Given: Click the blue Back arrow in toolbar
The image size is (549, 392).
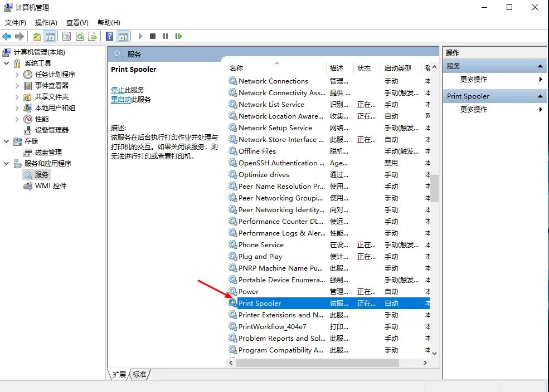Looking at the screenshot, I should [x=7, y=36].
